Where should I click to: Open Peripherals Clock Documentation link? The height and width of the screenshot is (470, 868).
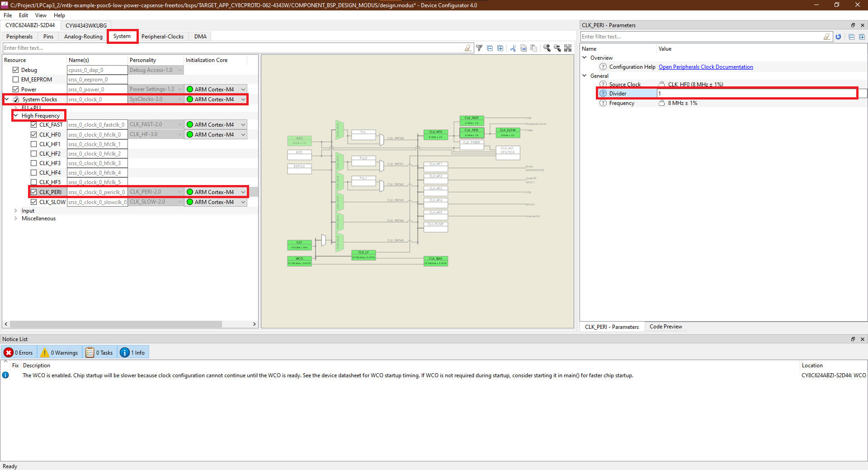pos(706,67)
